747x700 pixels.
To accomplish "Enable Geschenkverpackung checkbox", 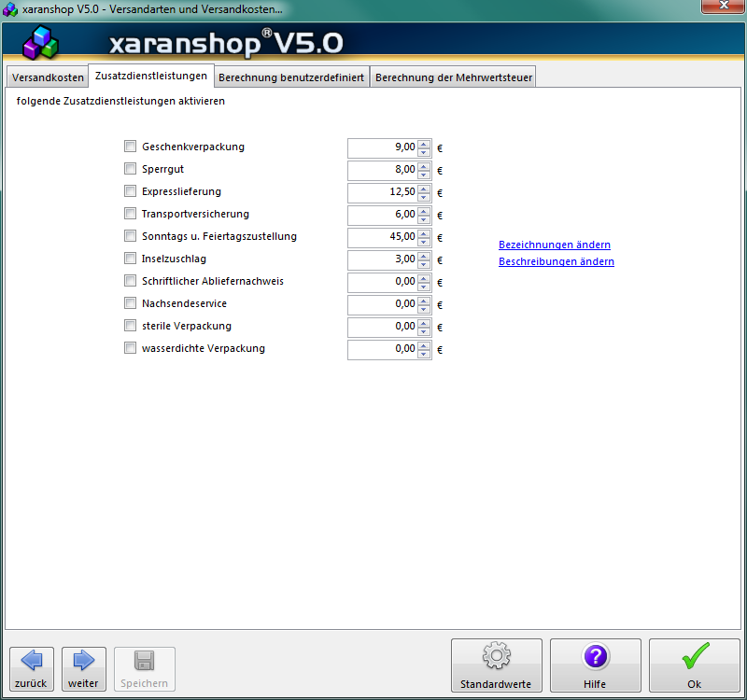I will tap(130, 147).
